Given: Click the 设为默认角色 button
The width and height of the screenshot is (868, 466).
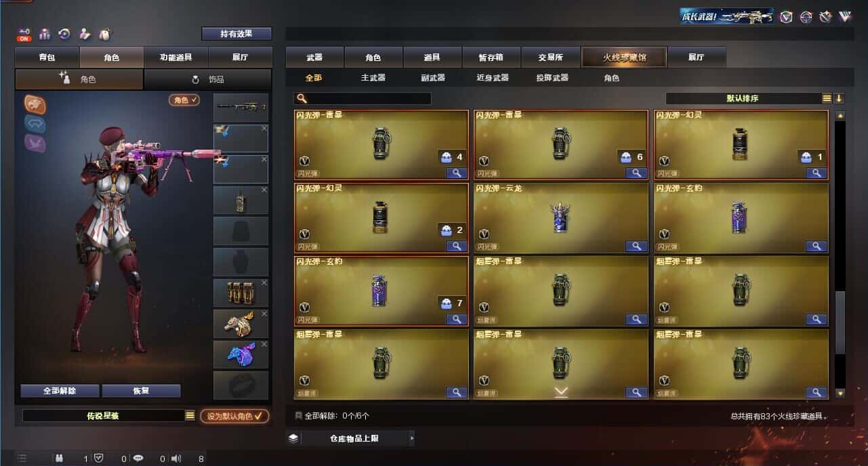Looking at the screenshot, I should (x=234, y=416).
